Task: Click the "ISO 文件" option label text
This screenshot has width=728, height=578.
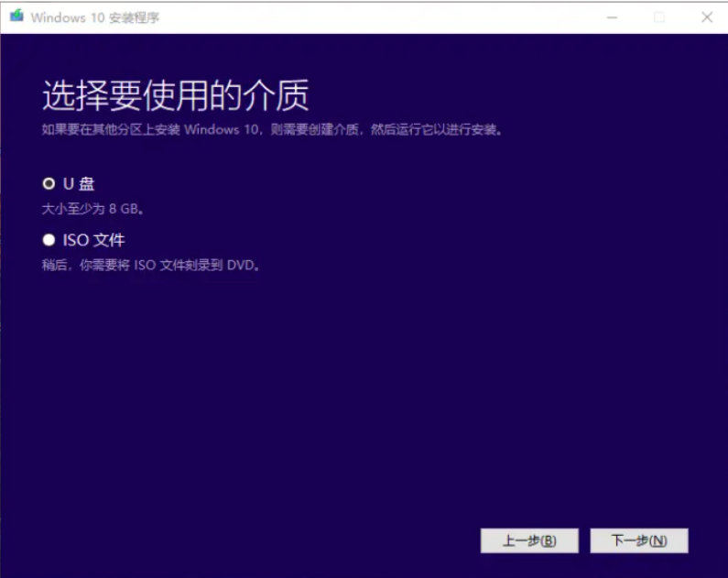Action: [93, 240]
